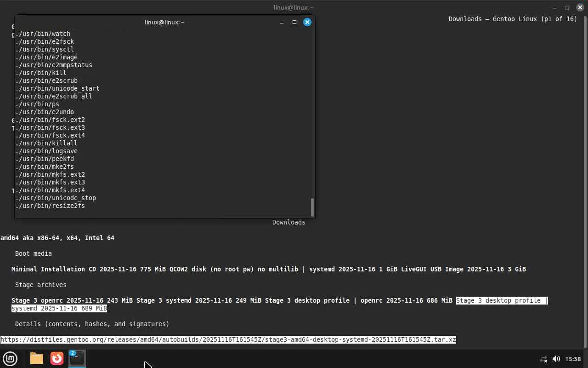The height and width of the screenshot is (368, 588).
Task: Open the orange web browser taskbar icon
Action: pos(57,358)
